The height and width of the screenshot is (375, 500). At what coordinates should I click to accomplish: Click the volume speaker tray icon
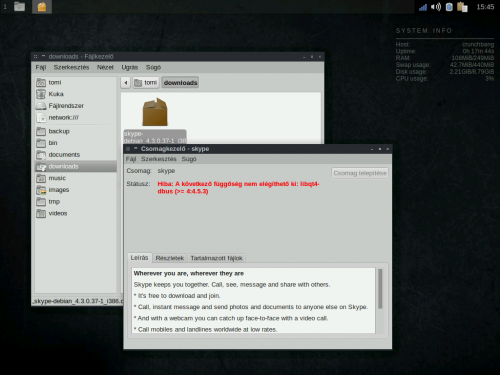[436, 7]
